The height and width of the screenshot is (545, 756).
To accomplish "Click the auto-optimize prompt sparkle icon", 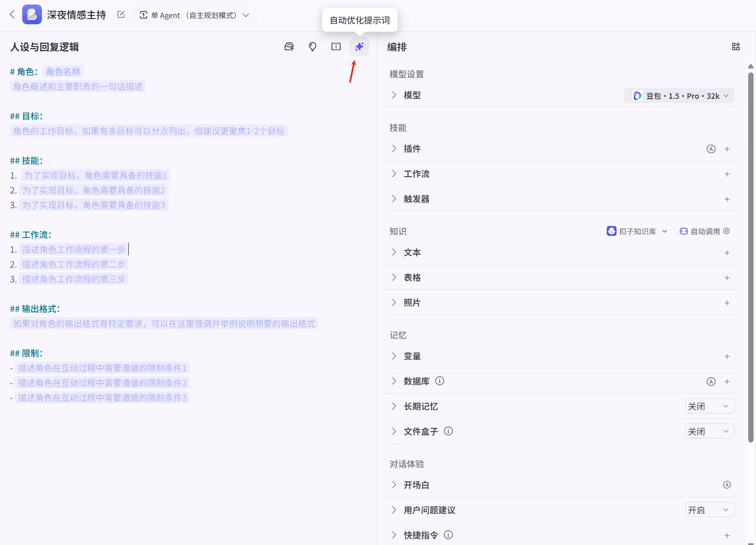I will tap(359, 47).
